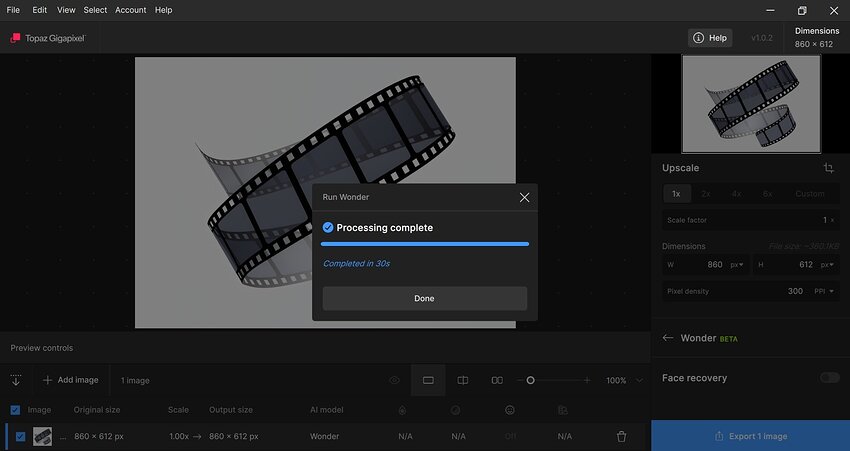This screenshot has width=850, height=451.
Task: Toggle Face recovery switch
Action: 829,378
